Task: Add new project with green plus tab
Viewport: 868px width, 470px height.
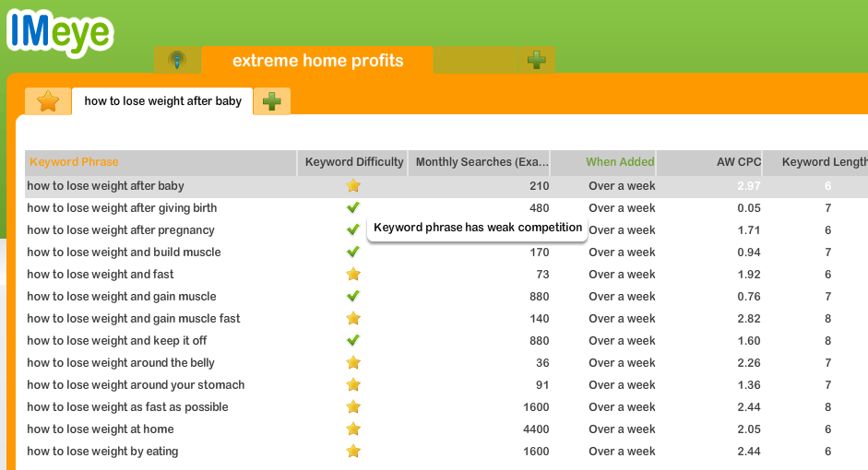Action: pos(537,60)
